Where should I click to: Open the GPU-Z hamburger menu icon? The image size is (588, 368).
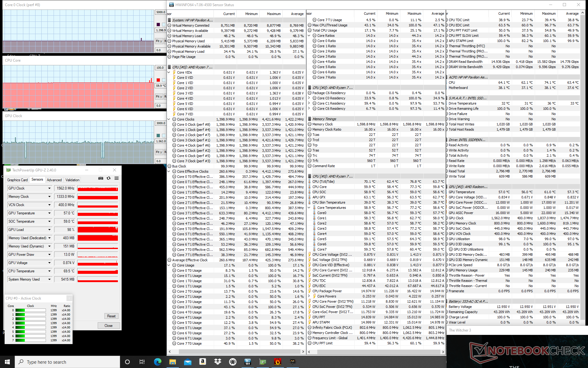116,178
